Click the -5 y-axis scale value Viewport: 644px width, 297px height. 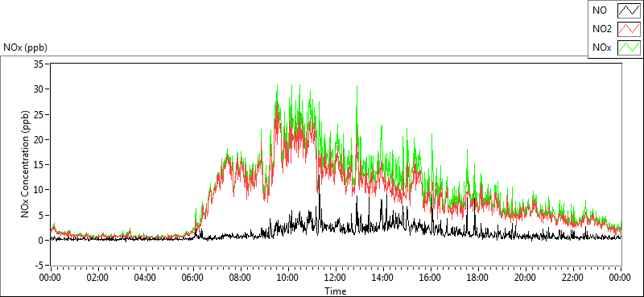click(x=39, y=266)
